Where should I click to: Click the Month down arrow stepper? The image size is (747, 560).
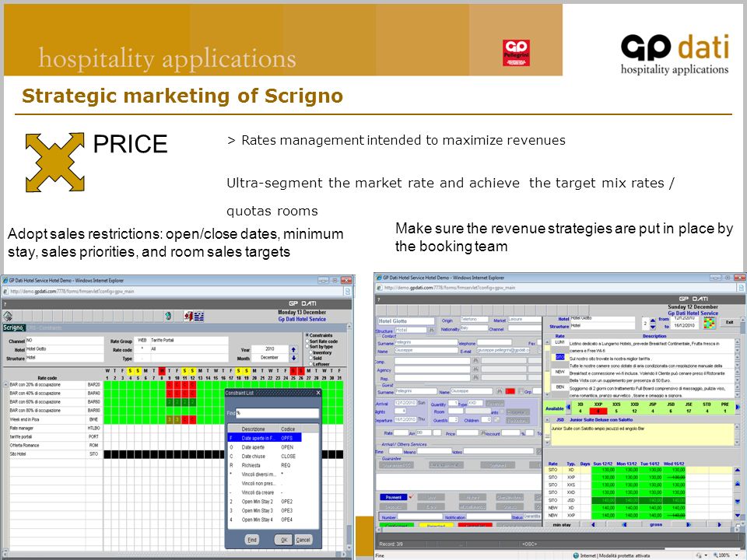293,358
